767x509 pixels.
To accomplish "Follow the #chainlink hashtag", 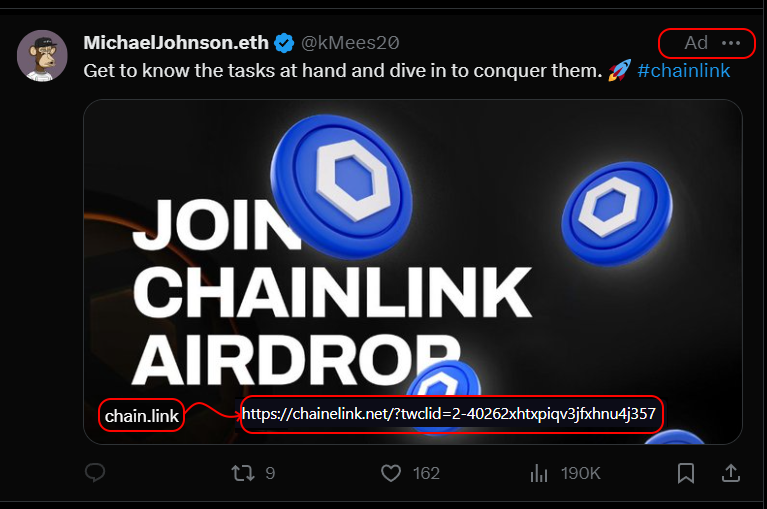I will coord(683,71).
